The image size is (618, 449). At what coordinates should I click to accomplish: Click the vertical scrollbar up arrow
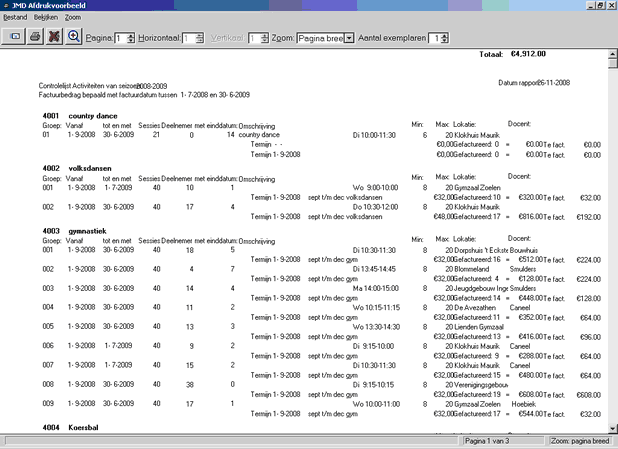[x=612, y=54]
